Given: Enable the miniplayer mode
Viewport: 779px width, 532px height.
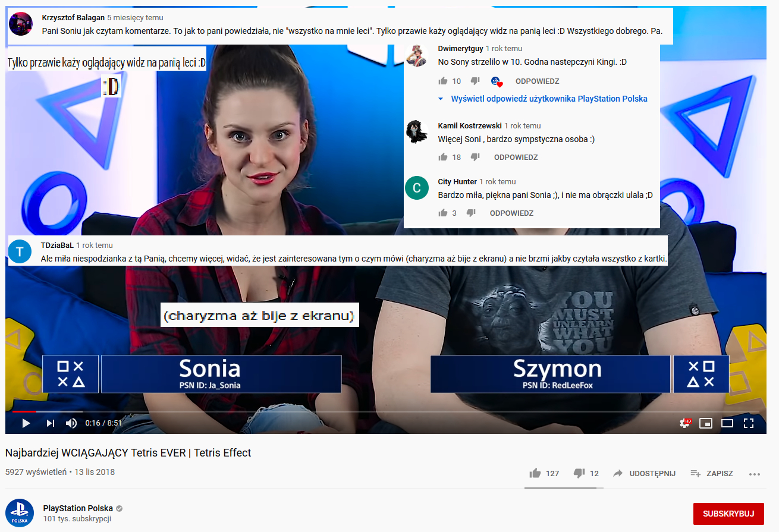Looking at the screenshot, I should pyautogui.click(x=706, y=423).
